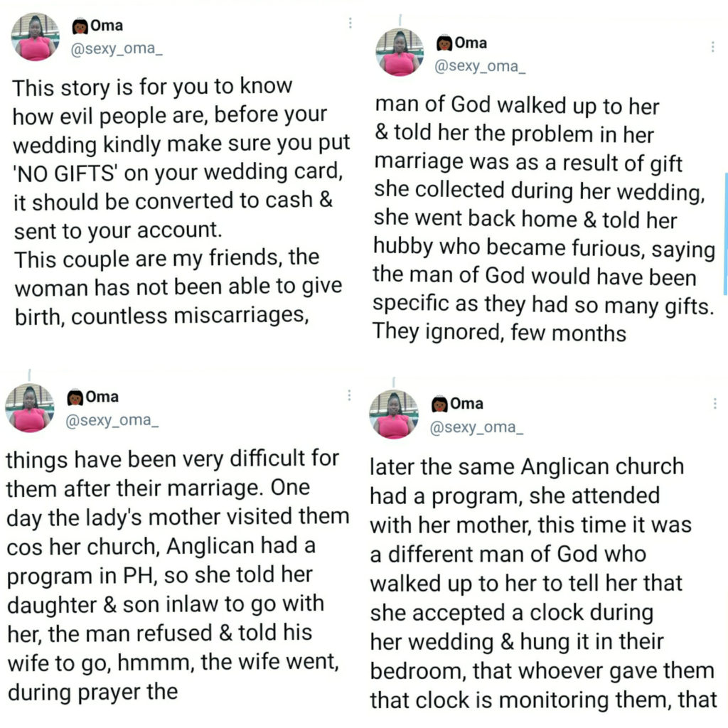The image size is (728, 728).
Task: Click Oma's avatar on 'things have been very difficult' tweet
Action: (x=30, y=408)
